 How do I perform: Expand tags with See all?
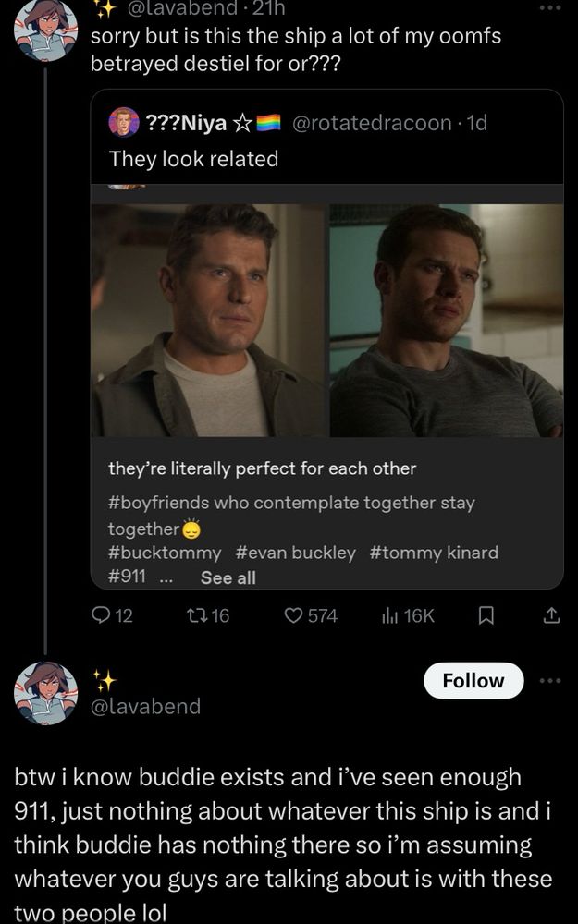[228, 577]
